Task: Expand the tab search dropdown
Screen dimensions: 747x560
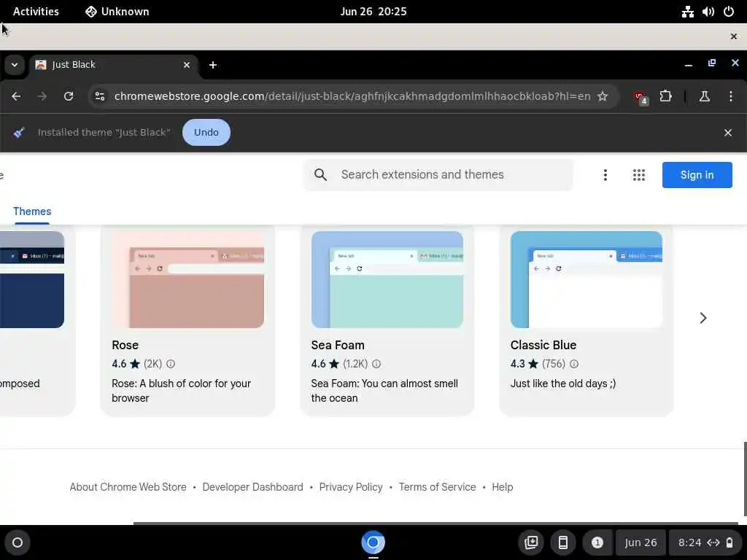Action: (15, 65)
